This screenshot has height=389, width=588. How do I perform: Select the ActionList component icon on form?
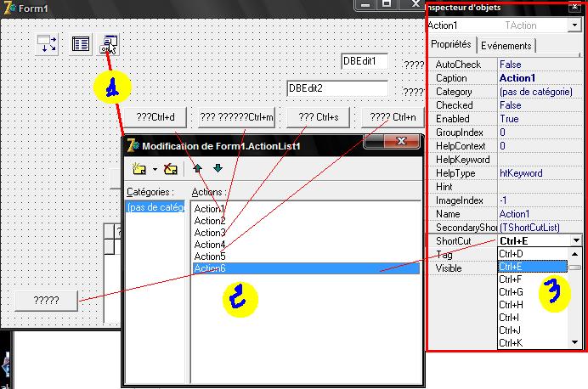[x=109, y=44]
